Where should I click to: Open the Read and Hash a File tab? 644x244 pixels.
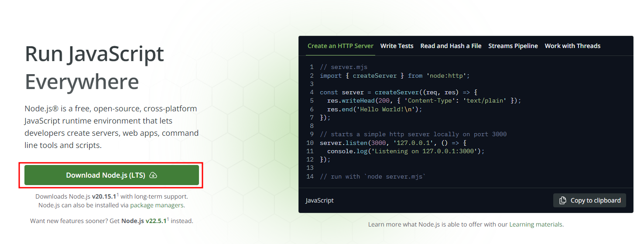point(451,46)
